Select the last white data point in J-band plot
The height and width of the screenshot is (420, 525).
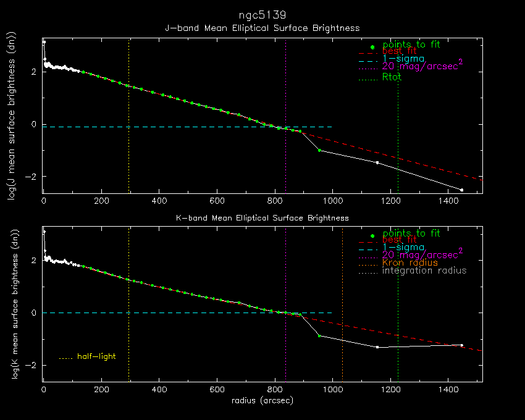461,190
